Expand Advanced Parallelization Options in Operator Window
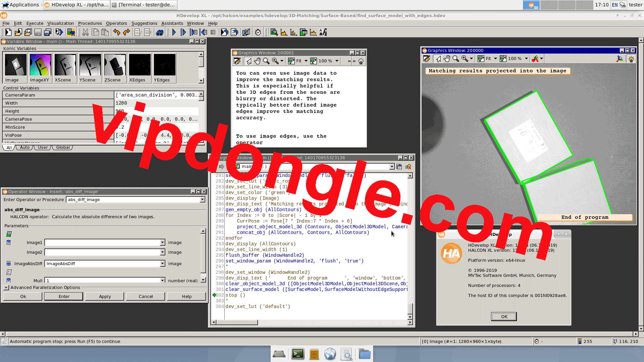Screen dimensions: 644x362 click(x=6, y=287)
